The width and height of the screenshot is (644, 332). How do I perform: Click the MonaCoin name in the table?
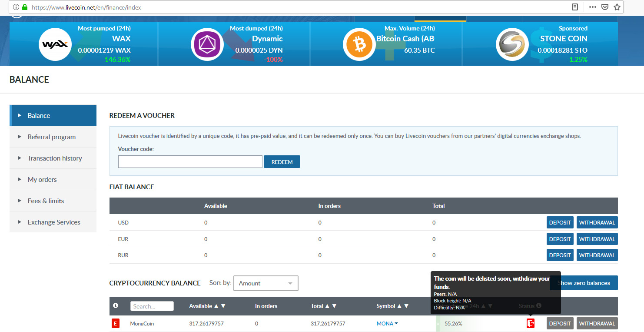142,323
